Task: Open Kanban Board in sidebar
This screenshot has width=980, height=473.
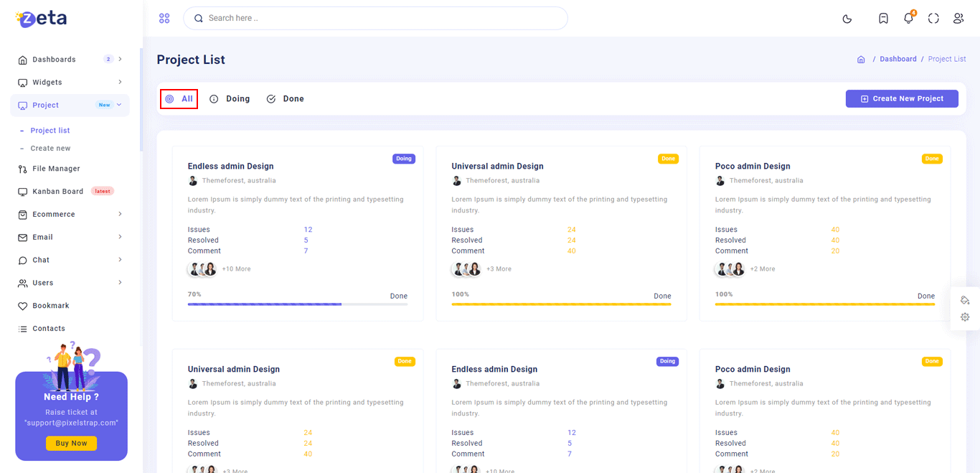Action: (x=57, y=192)
